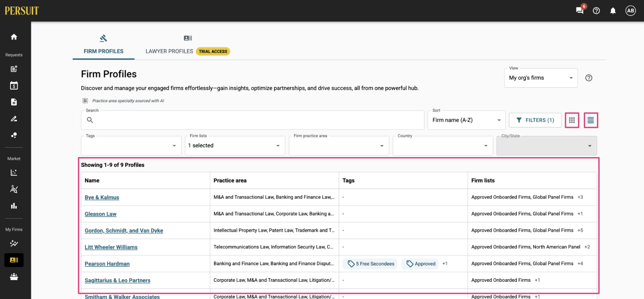This screenshot has height=299, width=644.
Task: Expand the Firm lists dropdown with 1 selected
Action: (x=235, y=146)
